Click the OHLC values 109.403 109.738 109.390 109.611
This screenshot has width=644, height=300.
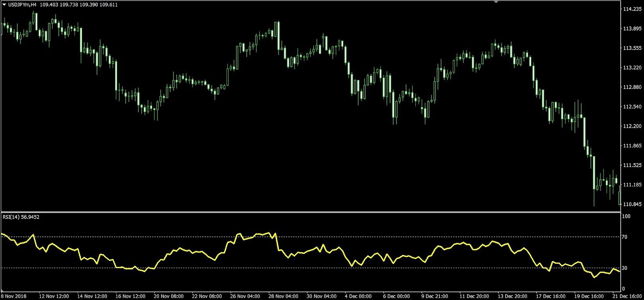(x=79, y=5)
